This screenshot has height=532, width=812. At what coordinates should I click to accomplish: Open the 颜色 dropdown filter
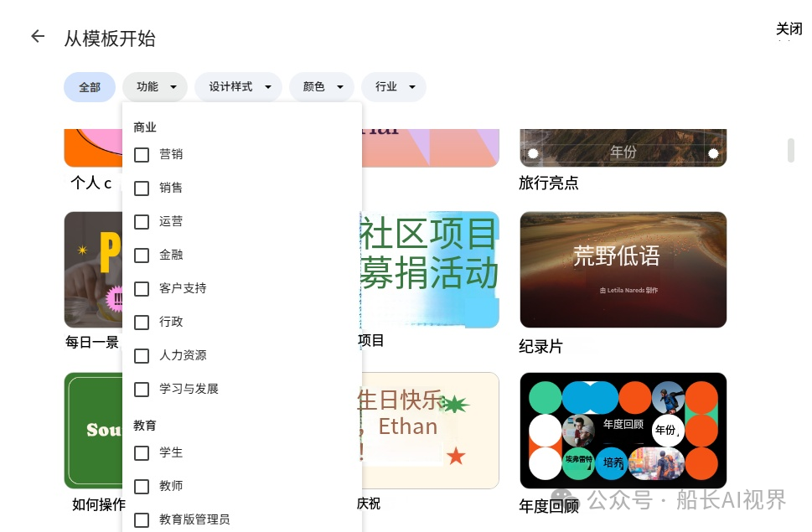tap(322, 87)
